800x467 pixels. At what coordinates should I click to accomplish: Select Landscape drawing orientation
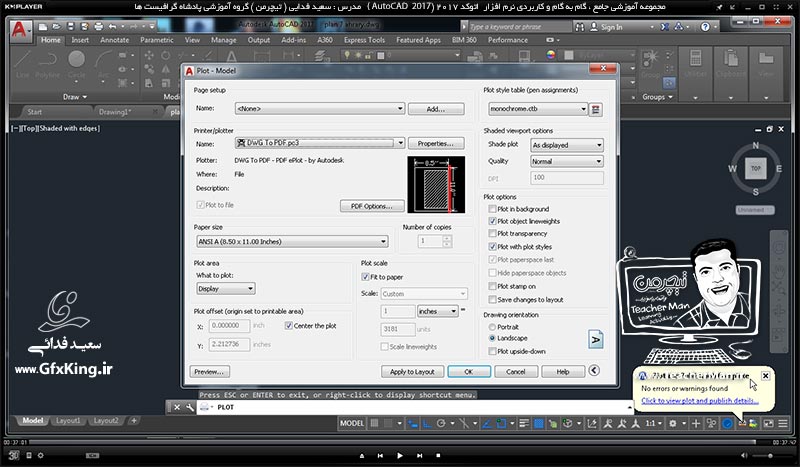[492, 338]
